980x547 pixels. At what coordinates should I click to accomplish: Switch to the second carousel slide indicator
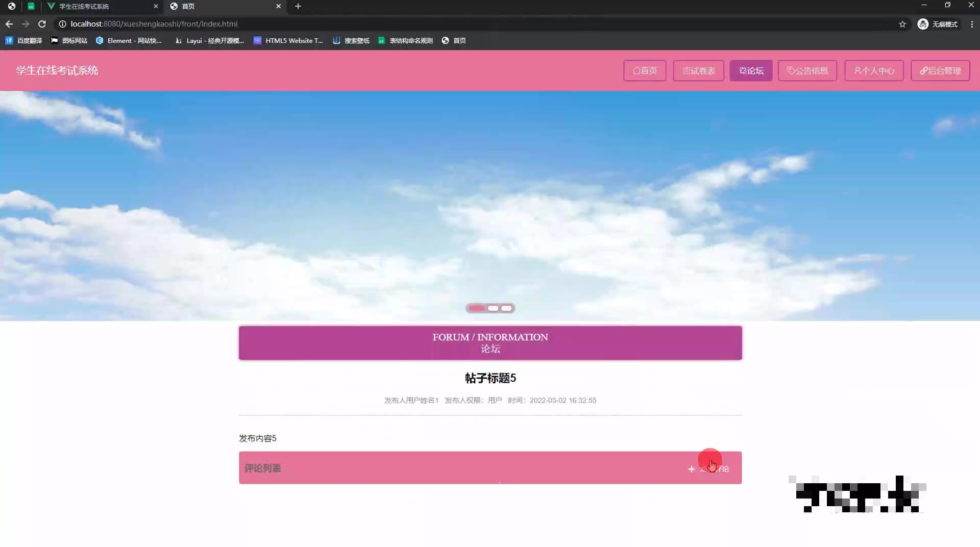494,308
